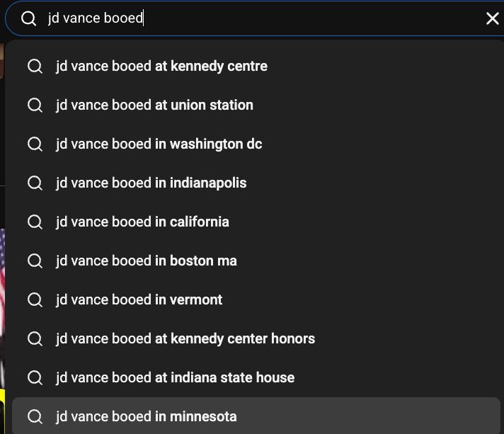The width and height of the screenshot is (504, 434).
Task: Choose suggestion 'jd vance booed at union station'
Action: (x=154, y=105)
